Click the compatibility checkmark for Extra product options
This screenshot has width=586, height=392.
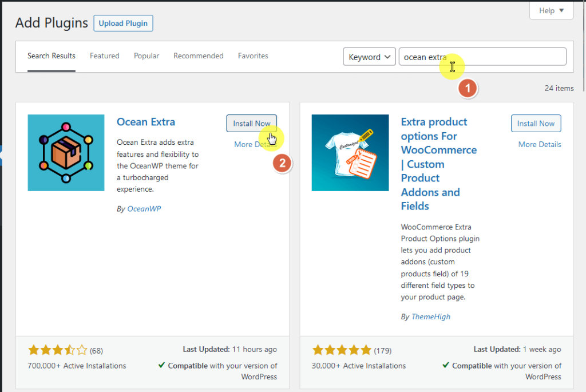coord(445,365)
